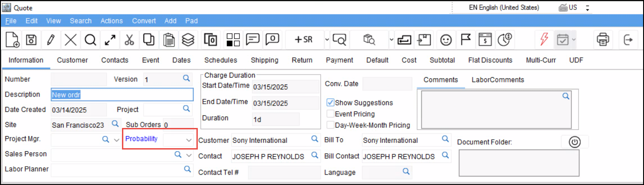Click the Document Folder power button
The height and width of the screenshot is (185, 644).
point(574,142)
